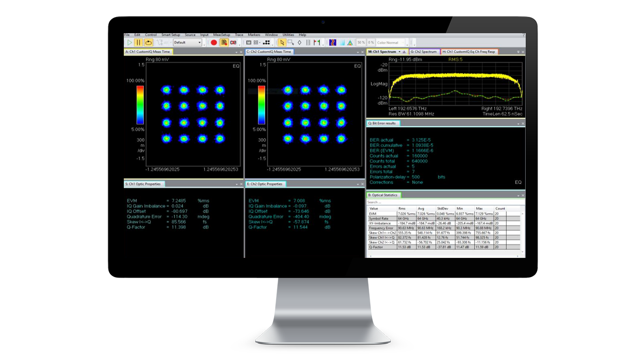Image resolution: width=644 pixels, height=362 pixels.
Task: Switch to the G: Ch2 Spectrum tab
Action: click(x=423, y=51)
